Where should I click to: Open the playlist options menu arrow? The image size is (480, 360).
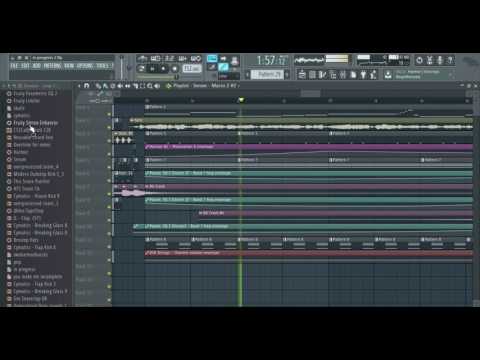(x=79, y=86)
